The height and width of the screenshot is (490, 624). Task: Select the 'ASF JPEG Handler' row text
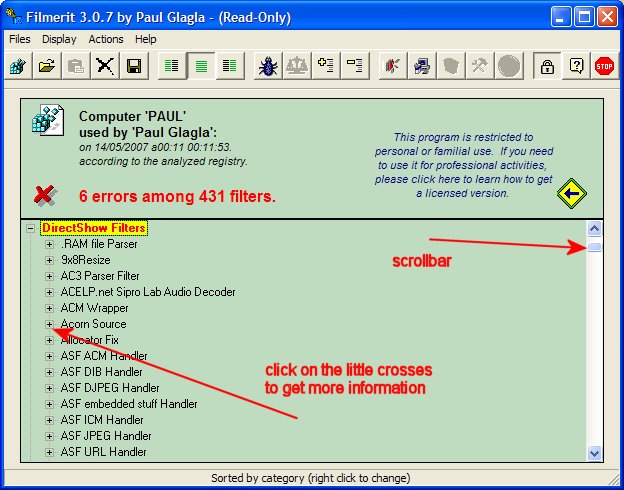click(106, 436)
